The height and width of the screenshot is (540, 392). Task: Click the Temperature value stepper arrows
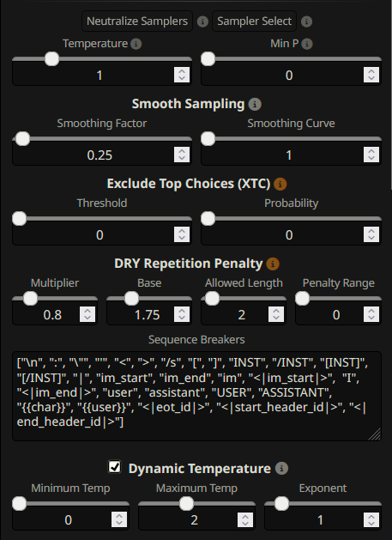(182, 75)
